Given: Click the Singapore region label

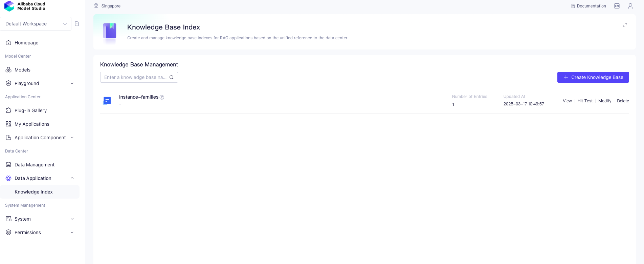Looking at the screenshot, I should pyautogui.click(x=111, y=6).
